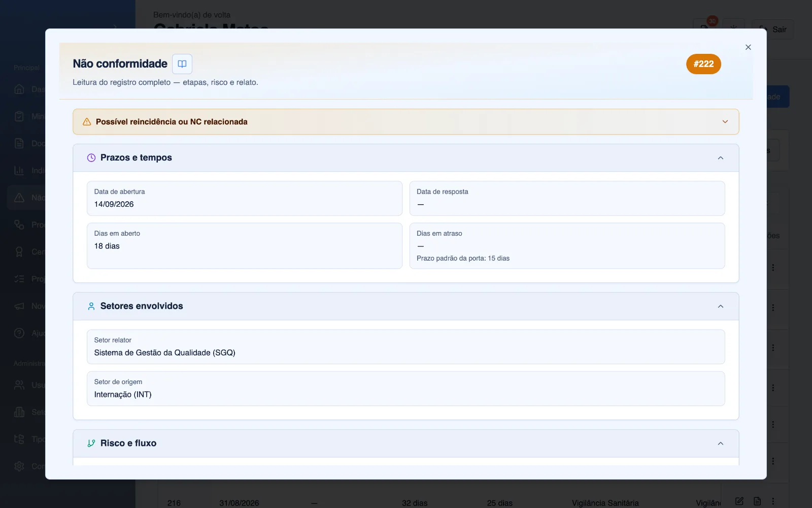The image size is (812, 508).
Task: Expand the Possível reincidência warning banner
Action: tap(406, 122)
